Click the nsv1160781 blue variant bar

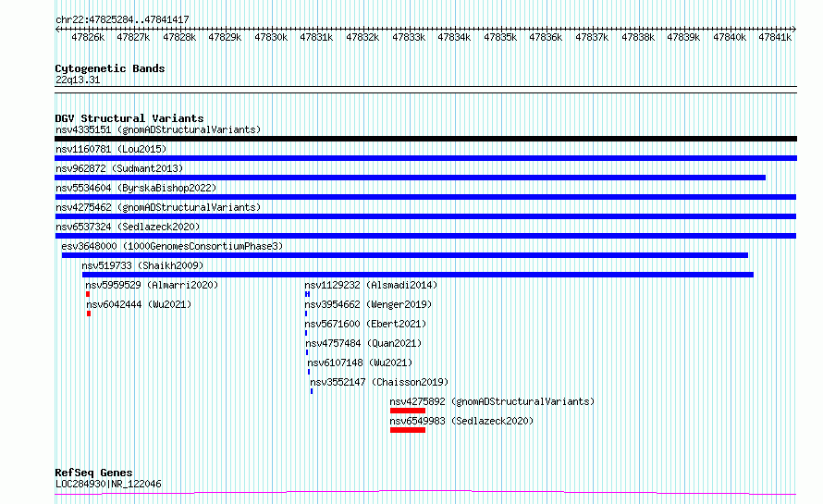coord(425,158)
